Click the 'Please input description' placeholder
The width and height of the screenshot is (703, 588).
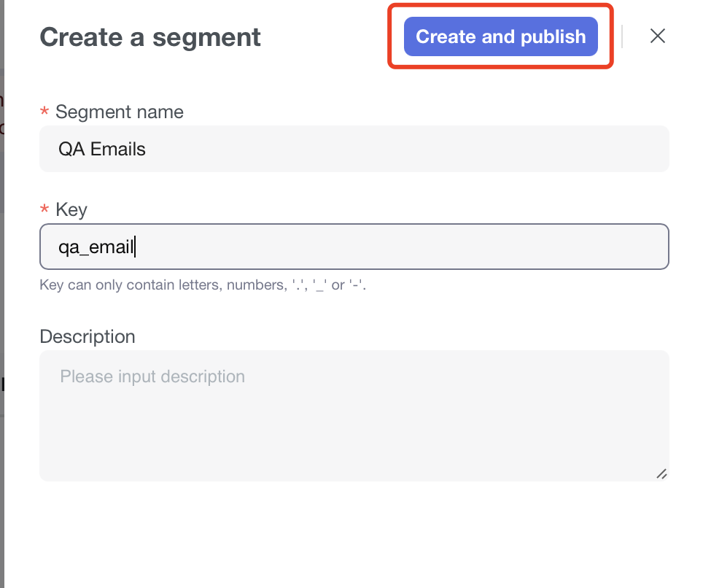(x=152, y=377)
